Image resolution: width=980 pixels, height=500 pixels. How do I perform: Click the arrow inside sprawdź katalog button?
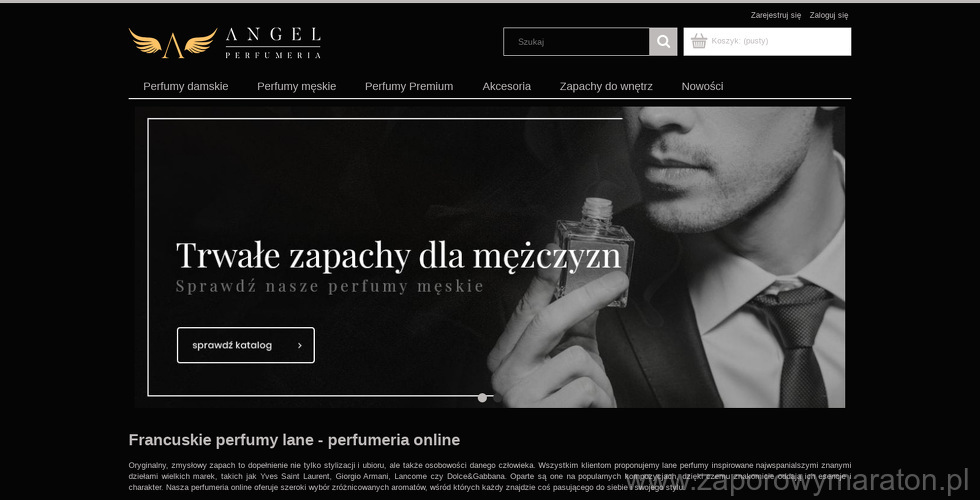(300, 345)
